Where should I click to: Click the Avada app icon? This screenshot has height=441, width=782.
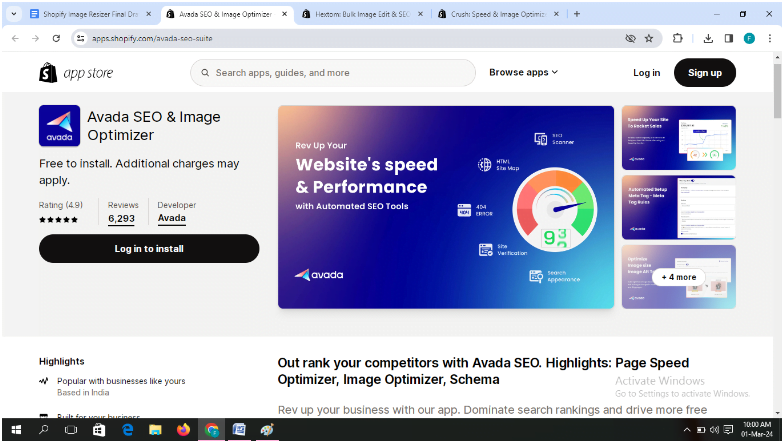coord(59,126)
